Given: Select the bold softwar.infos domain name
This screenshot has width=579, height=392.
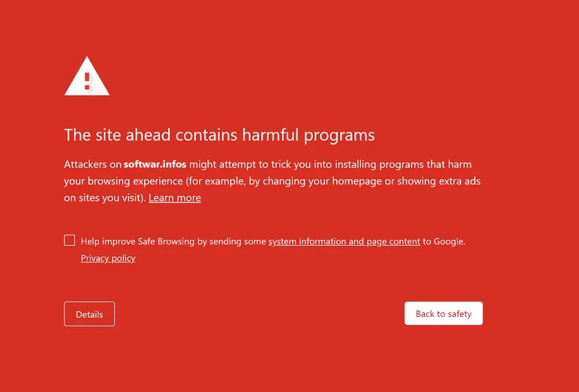Looking at the screenshot, I should (155, 164).
